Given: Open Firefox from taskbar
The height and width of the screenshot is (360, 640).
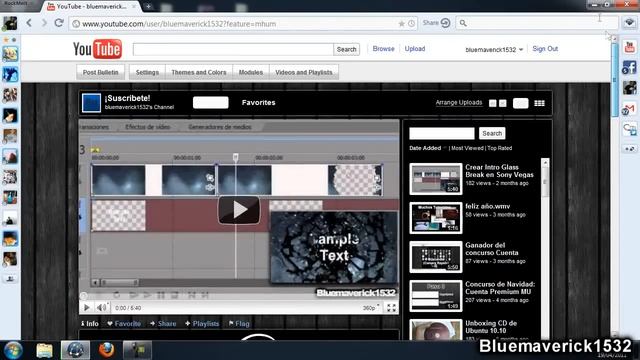Looking at the screenshot, I should (x=106, y=350).
